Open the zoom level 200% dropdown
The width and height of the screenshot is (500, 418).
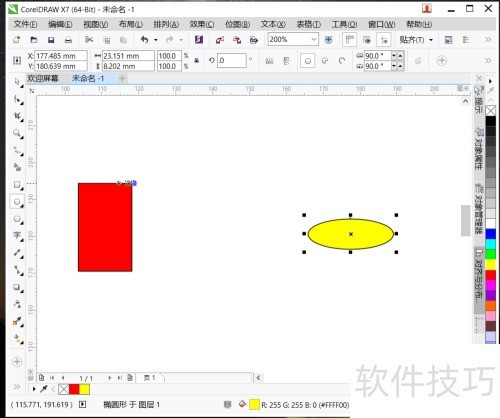tap(314, 40)
